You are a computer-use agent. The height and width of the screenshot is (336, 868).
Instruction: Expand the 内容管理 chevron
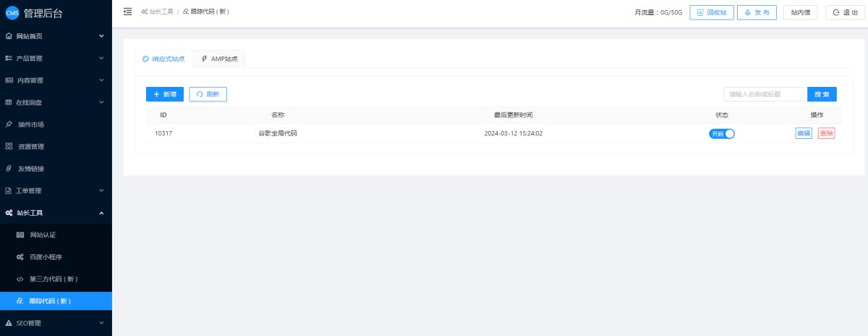(x=101, y=80)
